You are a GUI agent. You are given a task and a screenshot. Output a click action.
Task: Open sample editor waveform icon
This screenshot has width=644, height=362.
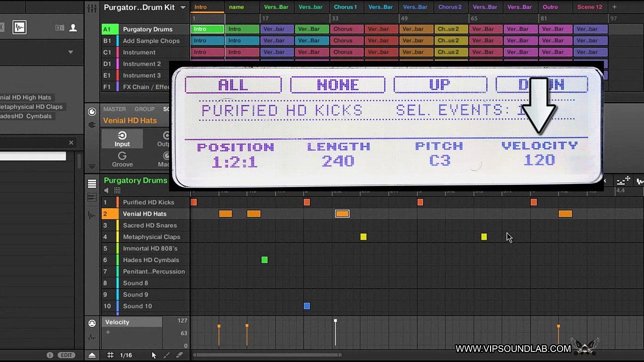pyautogui.click(x=92, y=215)
